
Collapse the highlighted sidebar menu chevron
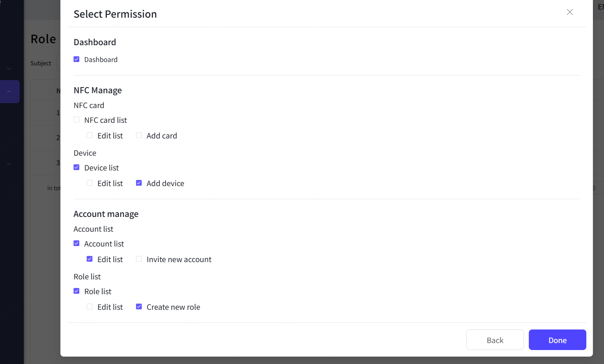[x=9, y=92]
